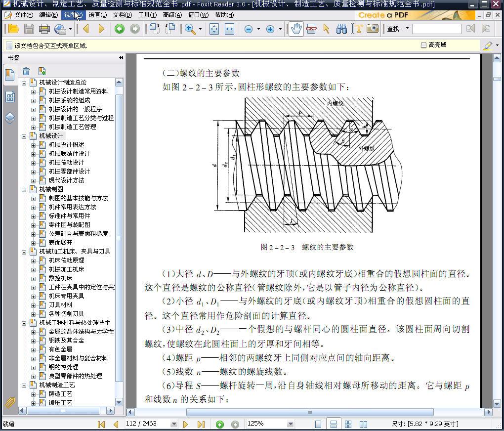504x431 pixels.
Task: Add new bookmark icon
Action: pyautogui.click(x=42, y=71)
